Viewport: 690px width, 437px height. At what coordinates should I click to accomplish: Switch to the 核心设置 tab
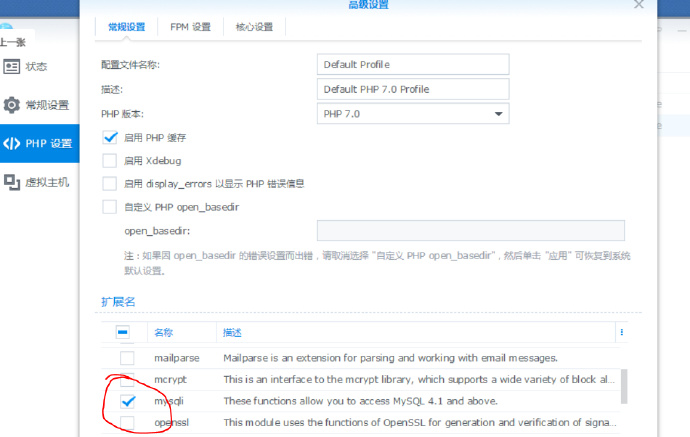[254, 27]
